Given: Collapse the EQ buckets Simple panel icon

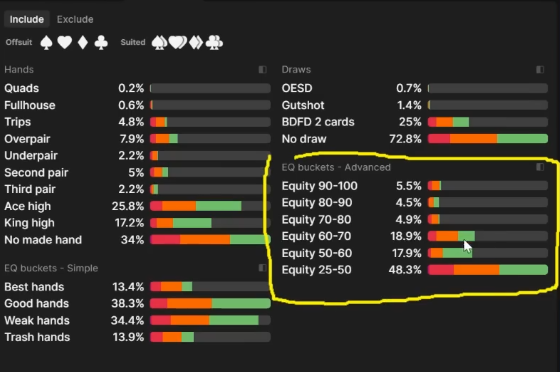Looking at the screenshot, I should (262, 268).
